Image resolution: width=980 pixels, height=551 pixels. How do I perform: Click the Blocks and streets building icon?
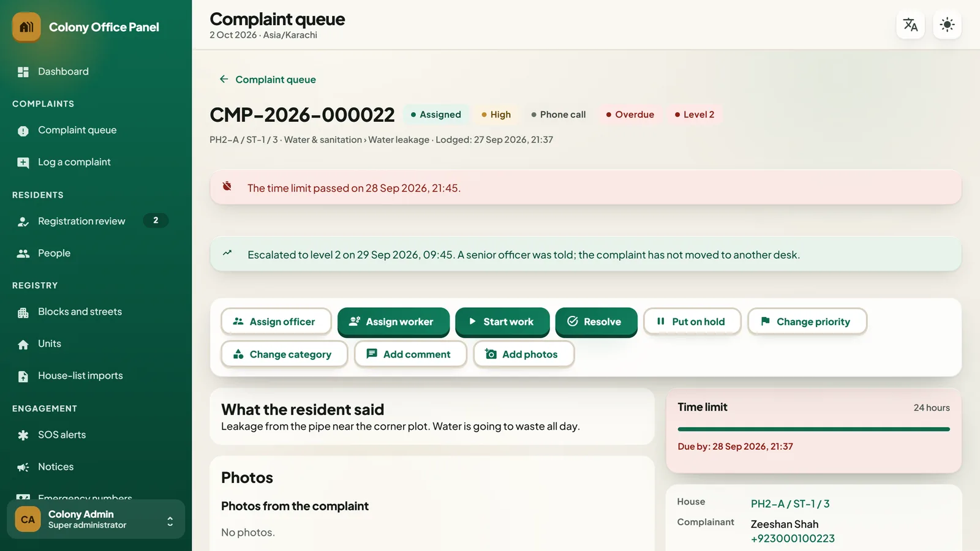coord(23,312)
